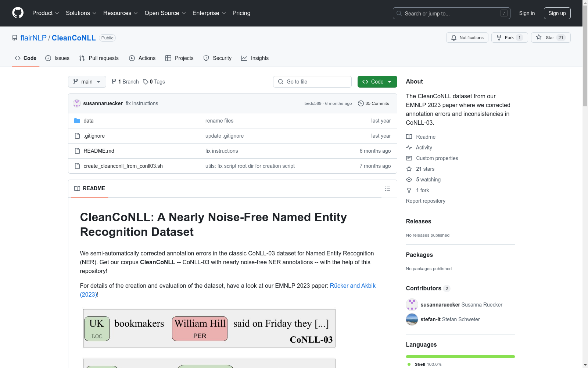Image resolution: width=588 pixels, height=368 pixels.
Task: Open the Projects tab
Action: 179,58
